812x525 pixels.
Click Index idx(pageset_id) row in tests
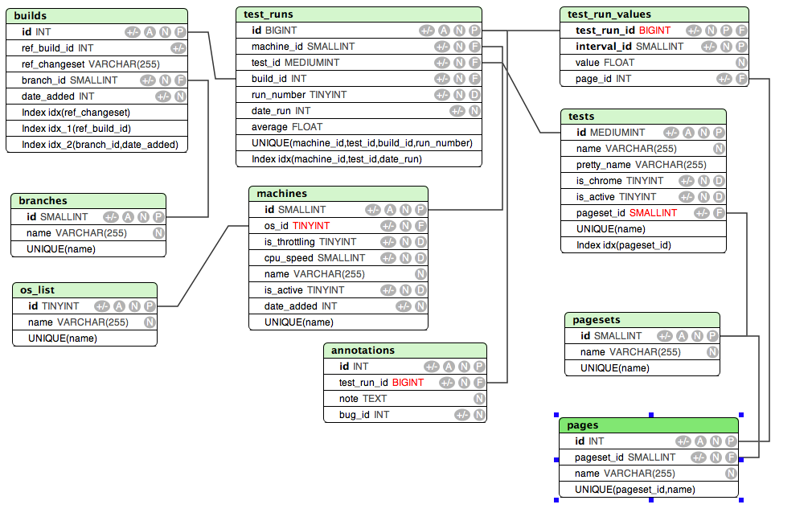pos(644,245)
